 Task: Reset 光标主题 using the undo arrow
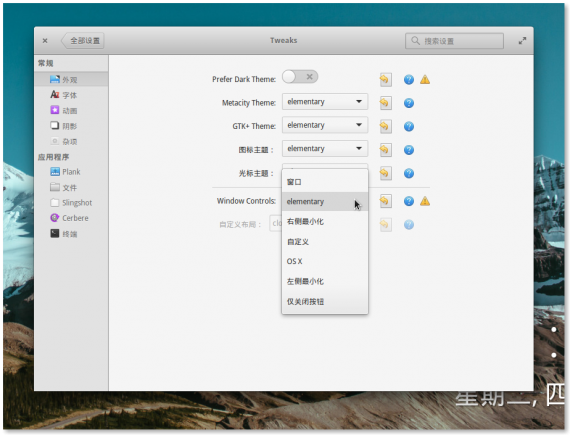pos(385,173)
